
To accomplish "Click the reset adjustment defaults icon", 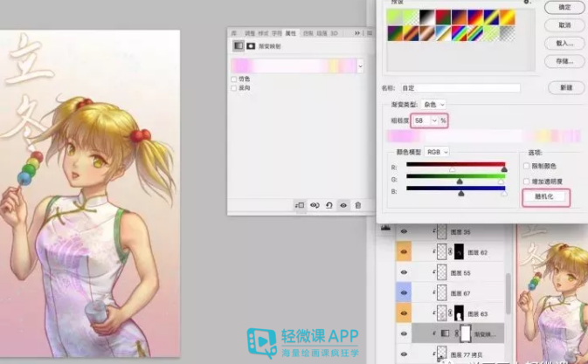I will [x=329, y=205].
